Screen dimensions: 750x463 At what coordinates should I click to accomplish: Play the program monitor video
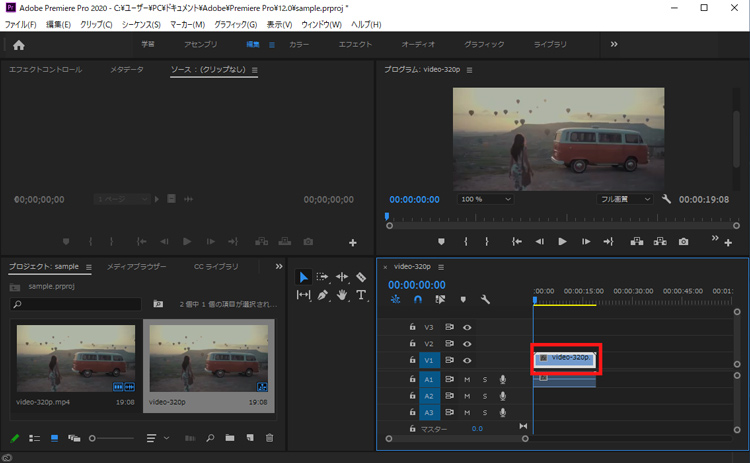(x=562, y=241)
